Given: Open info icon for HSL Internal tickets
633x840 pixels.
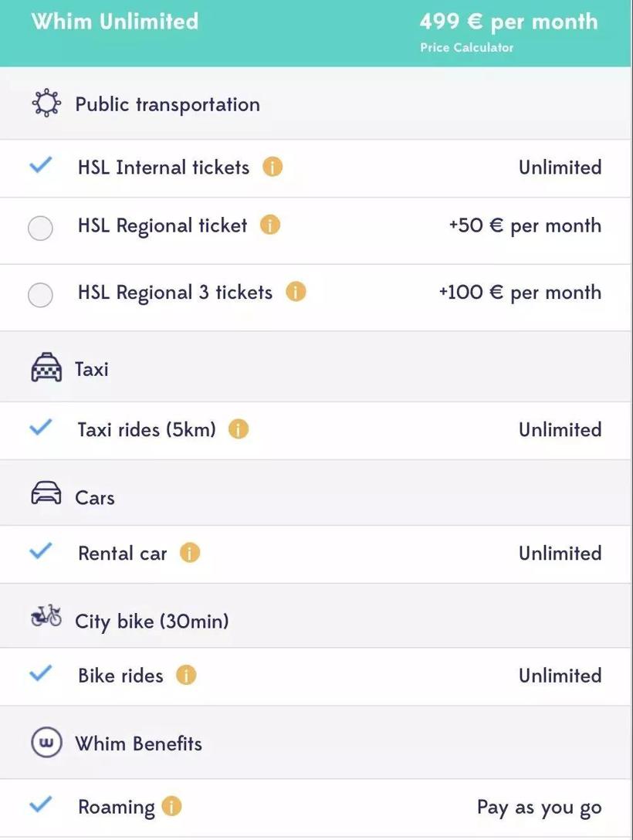Looking at the screenshot, I should [272, 167].
